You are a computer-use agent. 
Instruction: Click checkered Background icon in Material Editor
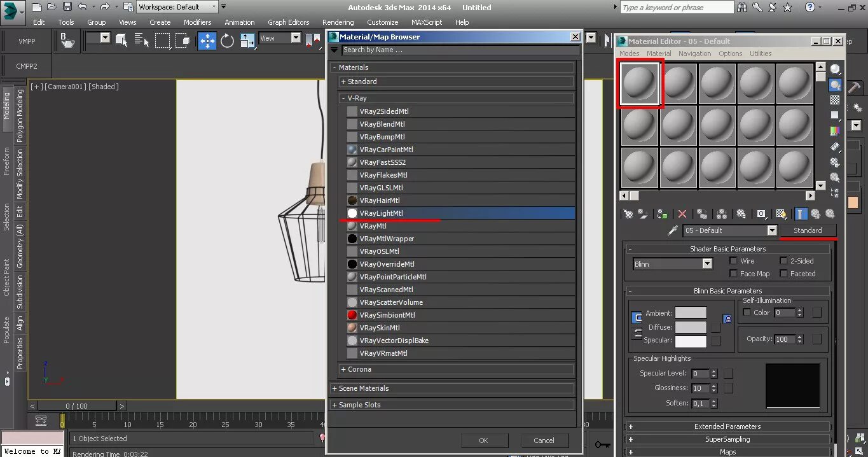coord(835,100)
